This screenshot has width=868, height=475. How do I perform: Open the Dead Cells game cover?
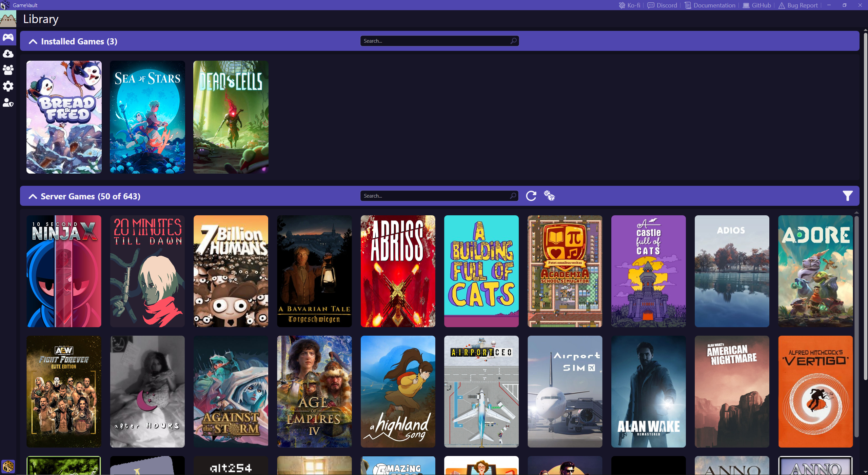[x=231, y=117]
